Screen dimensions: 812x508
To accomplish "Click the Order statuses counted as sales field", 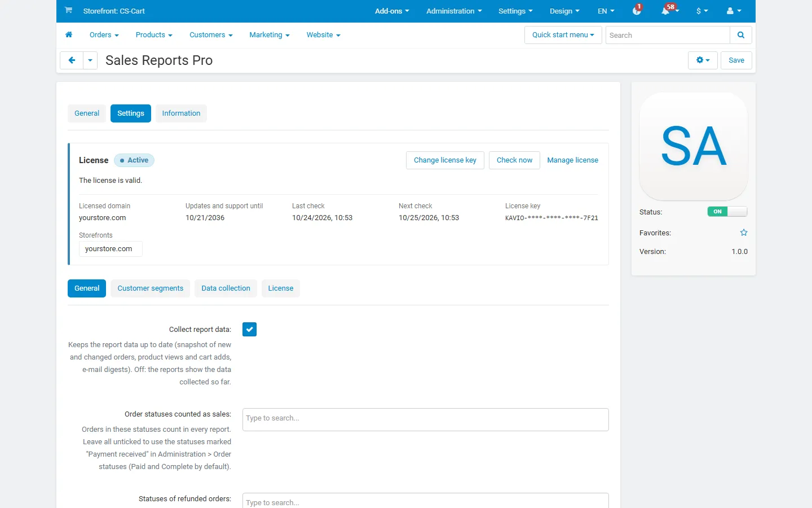I will click(x=426, y=419).
